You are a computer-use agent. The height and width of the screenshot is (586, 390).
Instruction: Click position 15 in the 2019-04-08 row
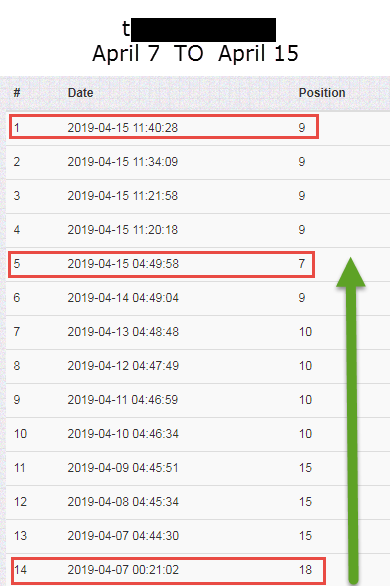tap(305, 502)
